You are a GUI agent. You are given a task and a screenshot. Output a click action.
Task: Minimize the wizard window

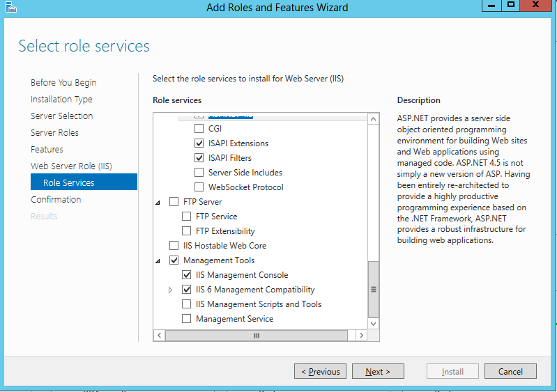pos(491,6)
